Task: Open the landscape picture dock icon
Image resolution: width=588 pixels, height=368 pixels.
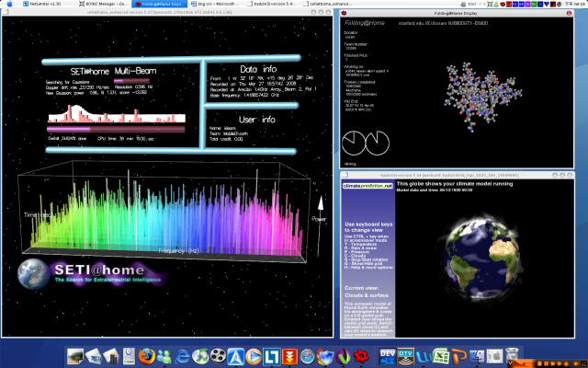Action: pos(75,356)
